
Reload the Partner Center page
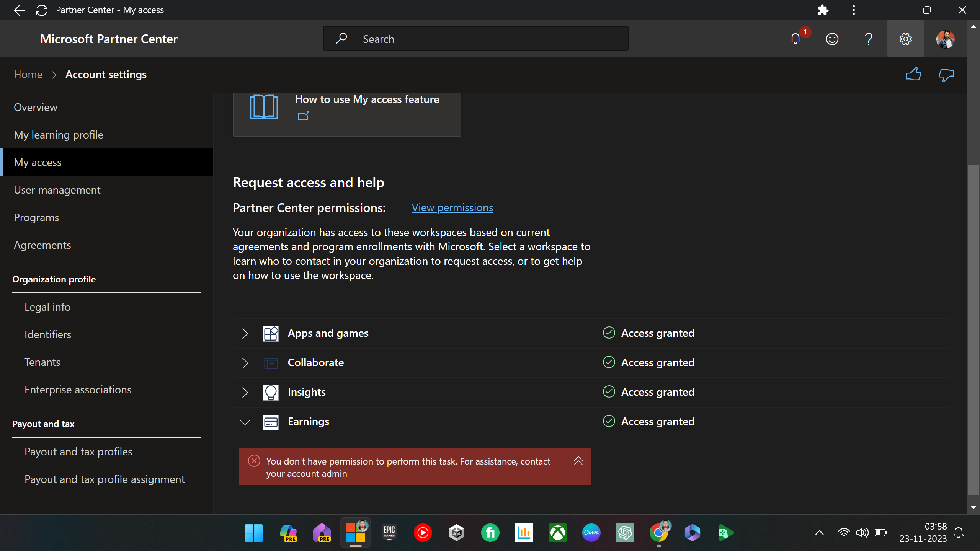[42, 10]
